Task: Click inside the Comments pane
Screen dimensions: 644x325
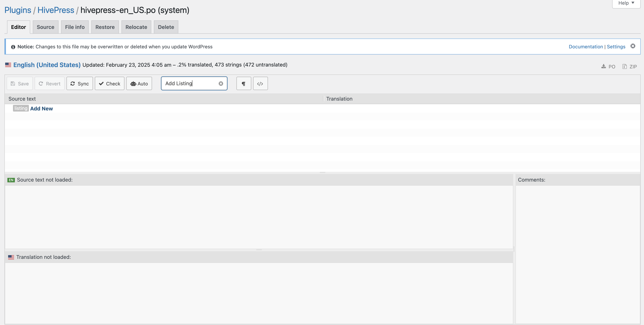Action: [578, 254]
